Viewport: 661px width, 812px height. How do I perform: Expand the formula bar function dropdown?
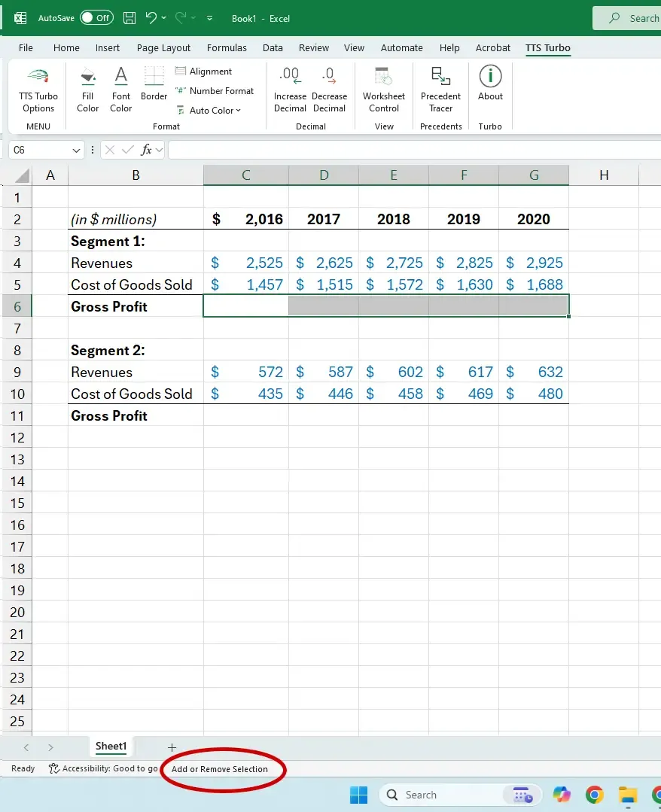click(159, 151)
